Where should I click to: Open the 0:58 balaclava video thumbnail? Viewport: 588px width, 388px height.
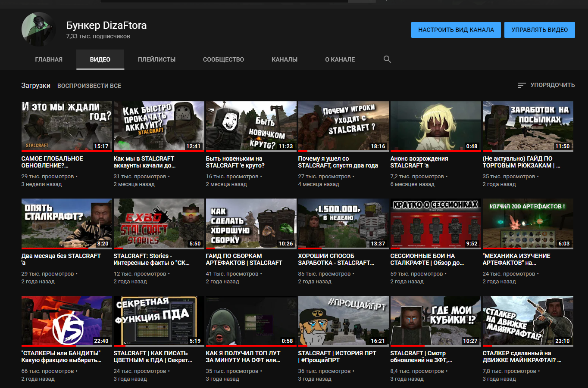point(251,321)
